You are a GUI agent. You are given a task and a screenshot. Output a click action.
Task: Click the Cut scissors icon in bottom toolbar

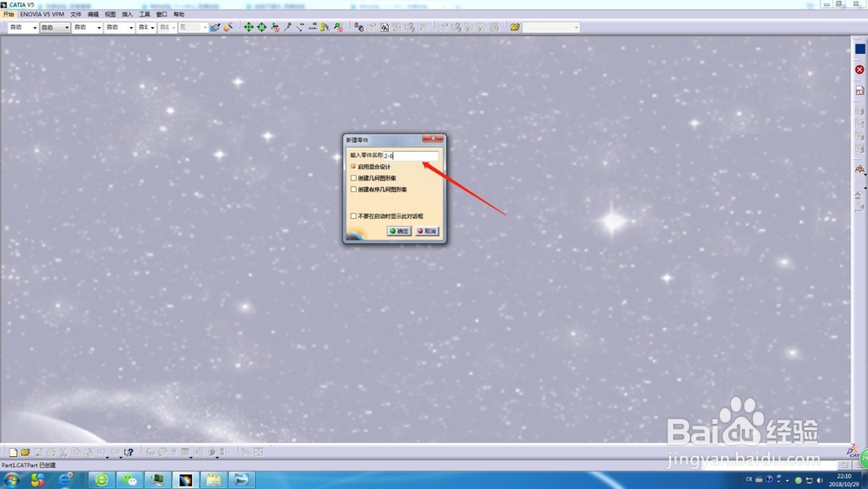point(63,453)
